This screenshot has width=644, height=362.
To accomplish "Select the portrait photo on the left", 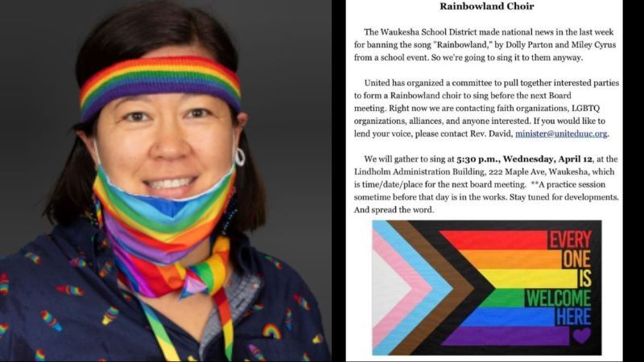I will point(166,180).
